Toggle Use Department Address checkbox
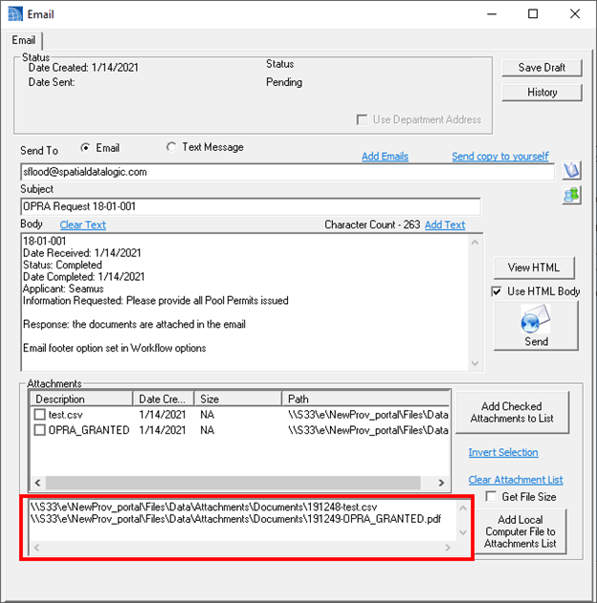The width and height of the screenshot is (597, 603). (362, 120)
